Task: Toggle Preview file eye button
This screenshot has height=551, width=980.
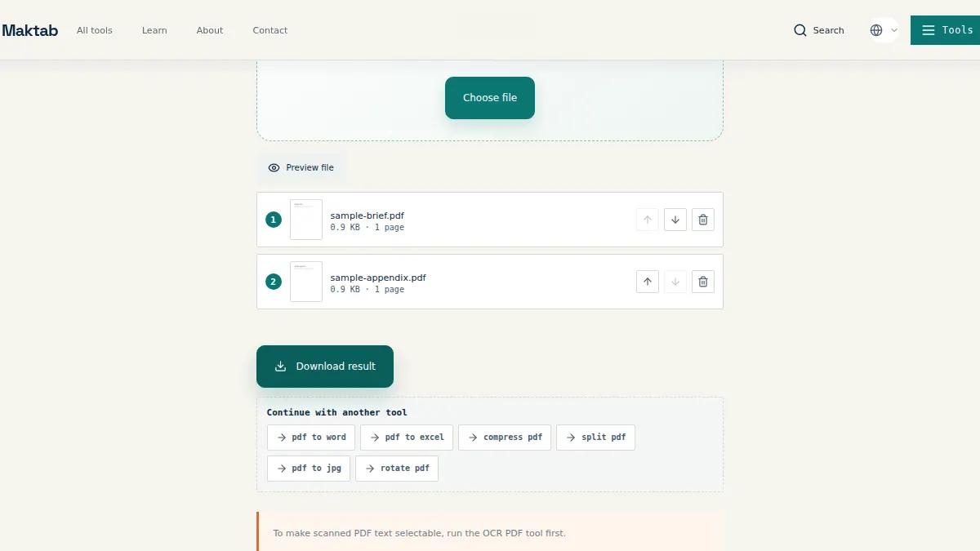Action: point(301,167)
